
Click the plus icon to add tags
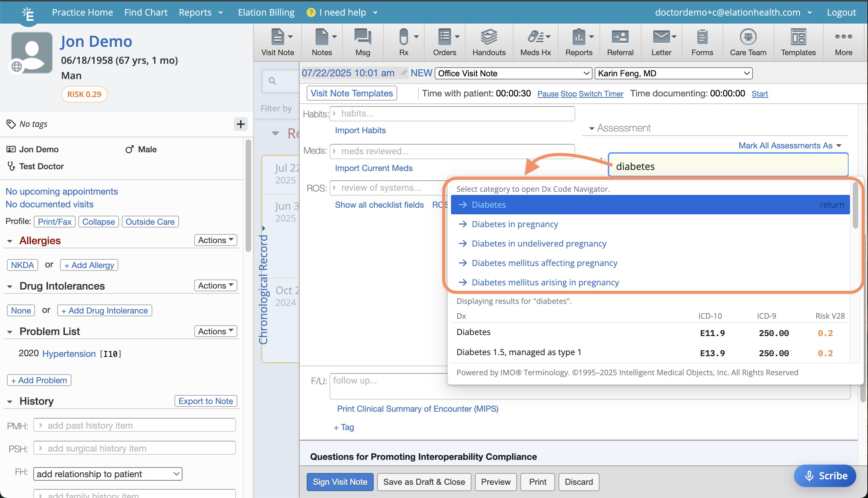(240, 124)
